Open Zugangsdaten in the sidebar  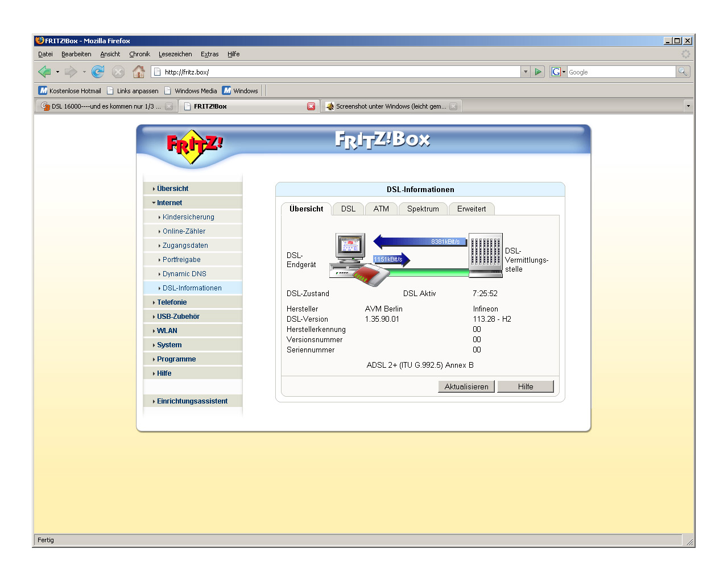pos(193,246)
